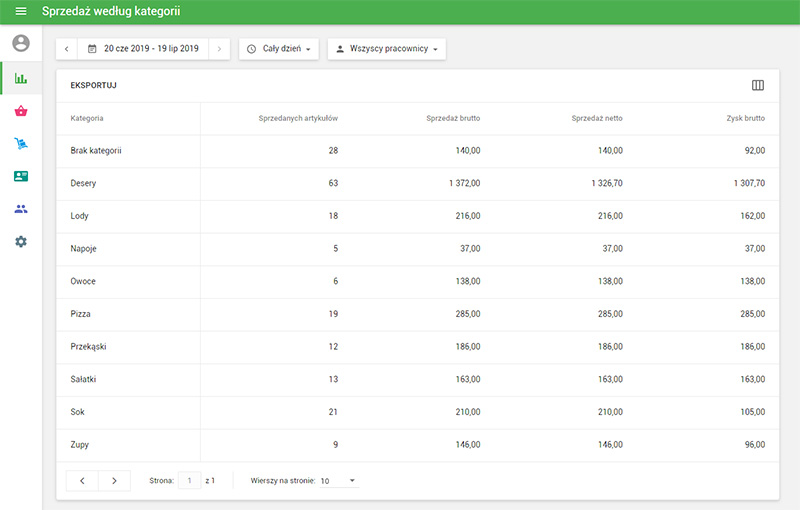Click the EKSPORTUJ export button
The image size is (800, 510).
click(x=94, y=85)
